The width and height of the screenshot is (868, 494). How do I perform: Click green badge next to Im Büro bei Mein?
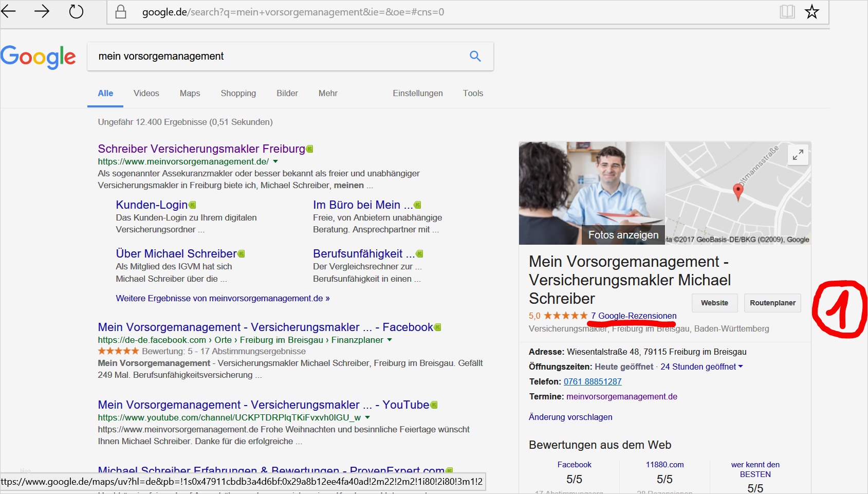(417, 205)
